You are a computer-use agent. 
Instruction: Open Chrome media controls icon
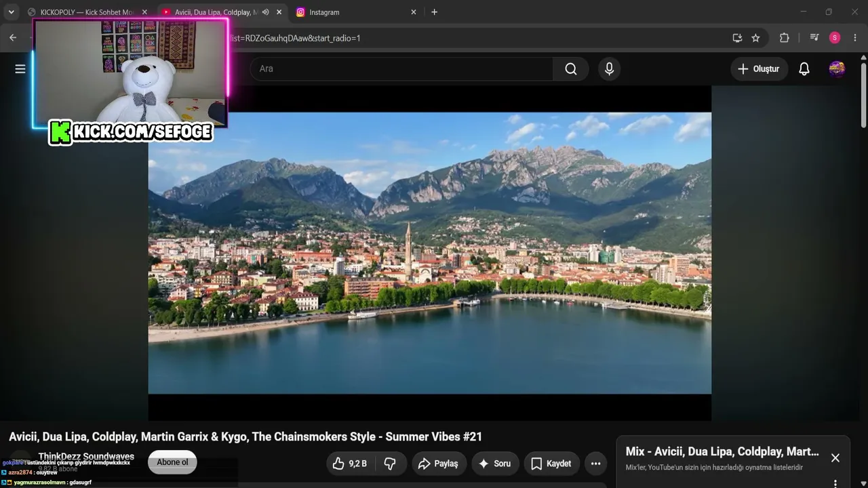[x=814, y=38]
